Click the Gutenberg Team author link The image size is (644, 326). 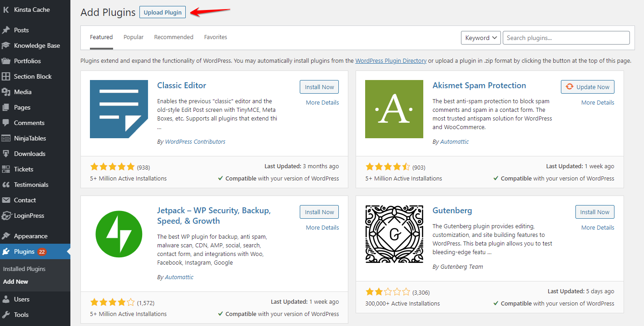click(x=462, y=266)
